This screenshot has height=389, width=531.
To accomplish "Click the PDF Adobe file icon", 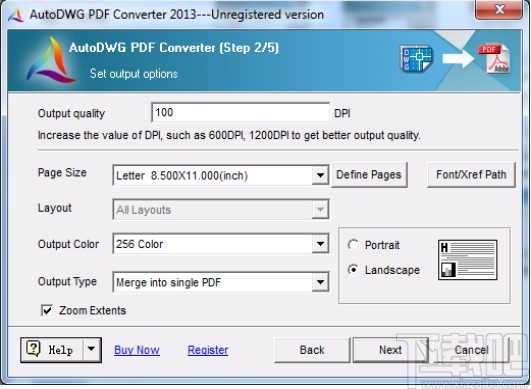I will coord(494,58).
